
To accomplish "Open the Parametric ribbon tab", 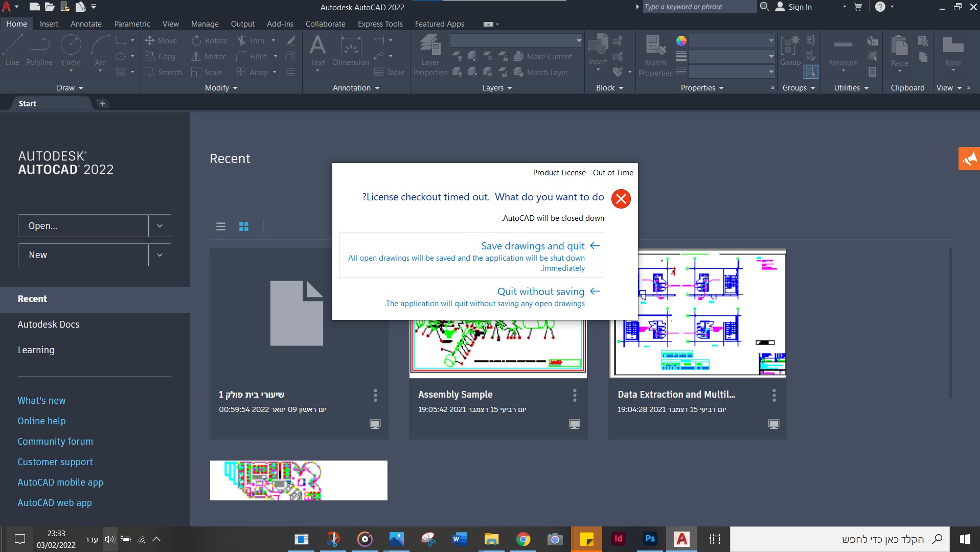I will (132, 24).
